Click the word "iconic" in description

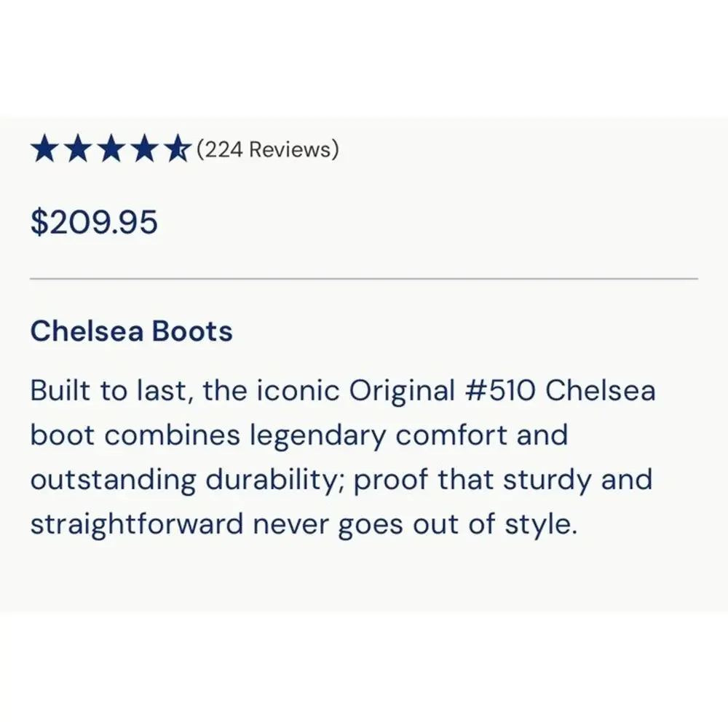point(298,390)
